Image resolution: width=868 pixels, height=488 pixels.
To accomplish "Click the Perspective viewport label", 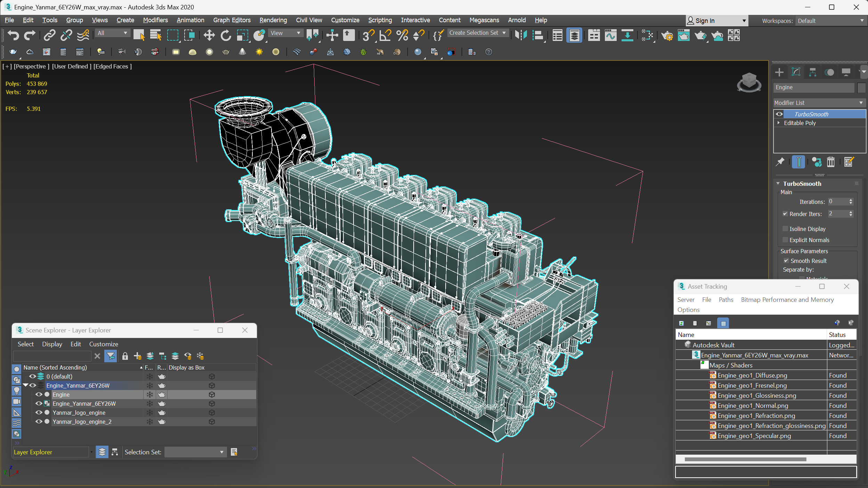I will click(31, 66).
